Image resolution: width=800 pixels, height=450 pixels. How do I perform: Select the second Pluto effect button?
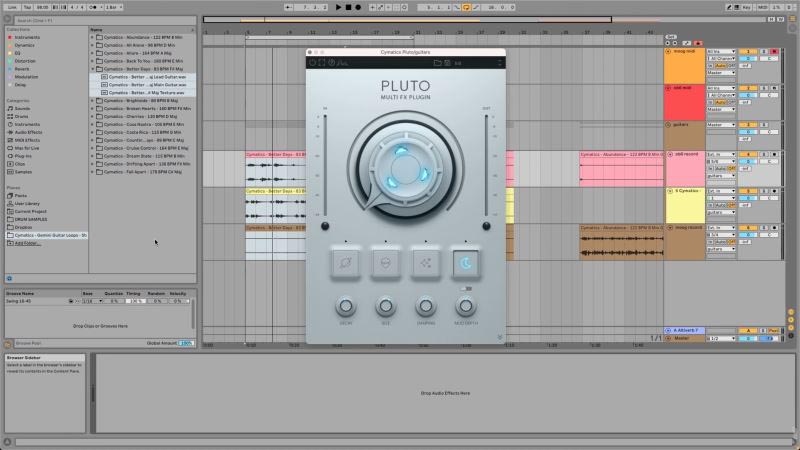pos(386,263)
